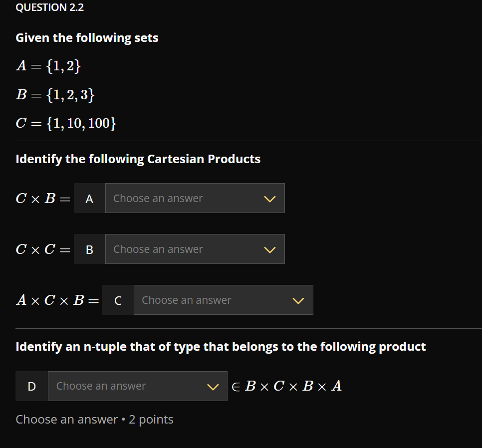
Task: Open the chevron on dropdown A
Action: tap(269, 198)
